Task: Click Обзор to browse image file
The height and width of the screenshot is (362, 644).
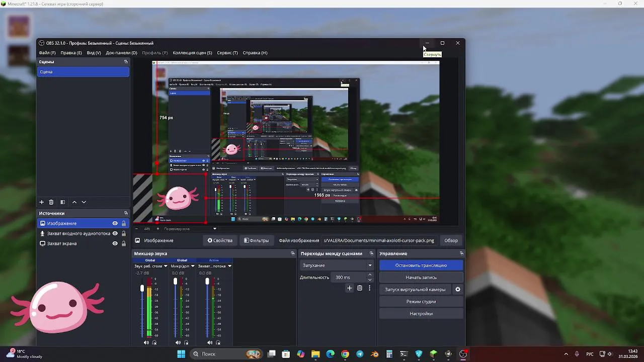Action: [x=451, y=240]
